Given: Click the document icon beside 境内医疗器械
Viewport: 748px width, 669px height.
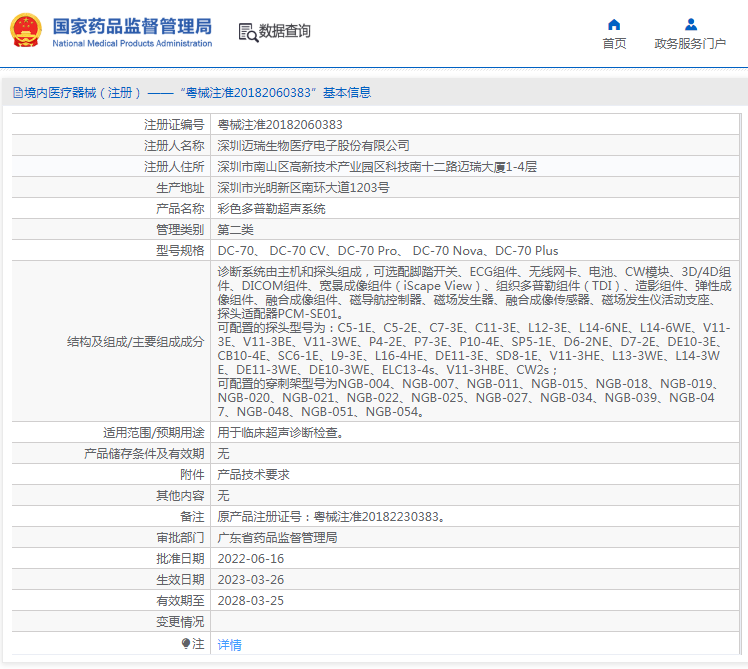Looking at the screenshot, I should 18,93.
